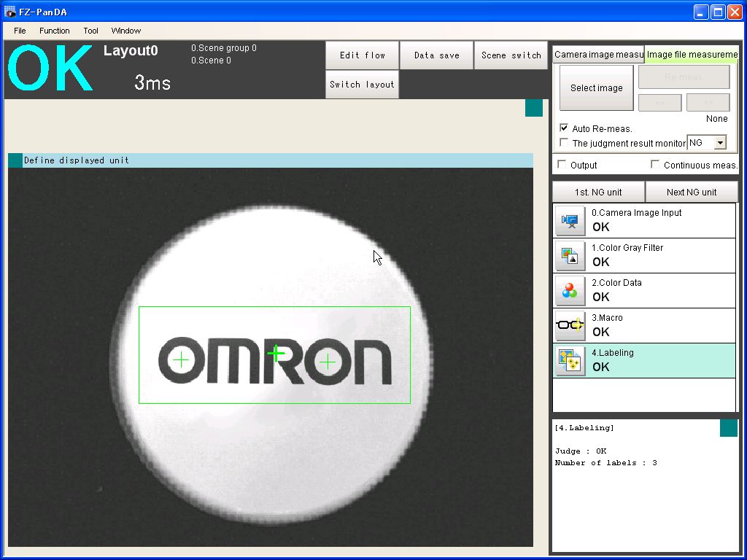This screenshot has width=747, height=560.
Task: Click the Define displayed unit header bar
Action: (x=271, y=160)
